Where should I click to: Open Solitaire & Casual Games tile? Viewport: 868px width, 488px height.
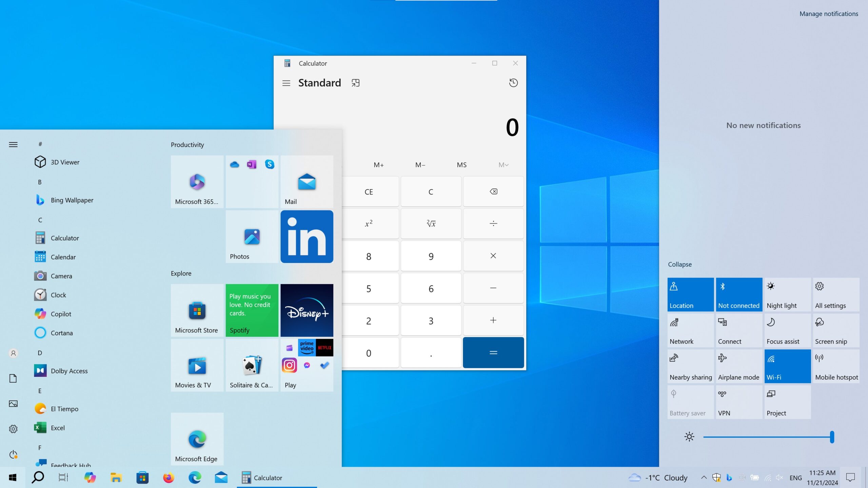(252, 365)
